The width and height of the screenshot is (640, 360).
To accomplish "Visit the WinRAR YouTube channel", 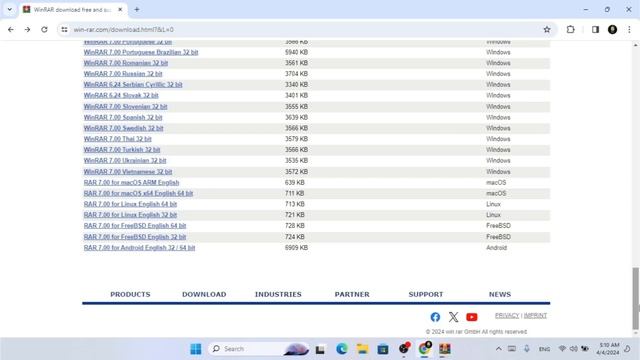I will click(x=471, y=317).
